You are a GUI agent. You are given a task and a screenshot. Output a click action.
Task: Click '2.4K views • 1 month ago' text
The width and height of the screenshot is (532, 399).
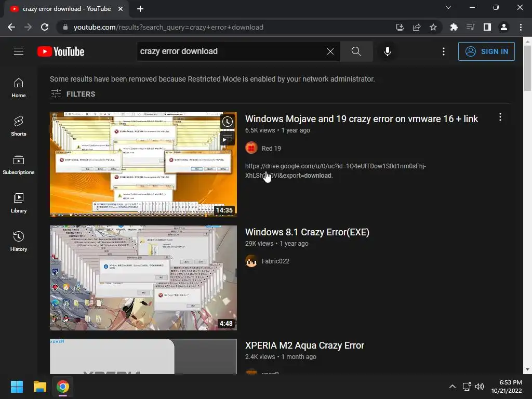[x=281, y=357]
